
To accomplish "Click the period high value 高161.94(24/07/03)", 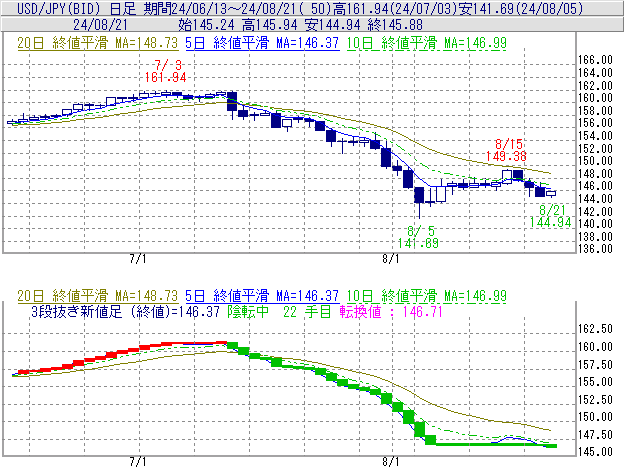I will tap(396, 8).
